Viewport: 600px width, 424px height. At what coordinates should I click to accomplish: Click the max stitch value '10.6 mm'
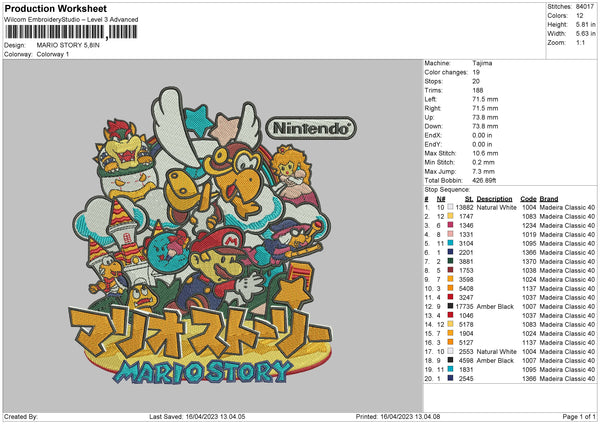coord(485,153)
